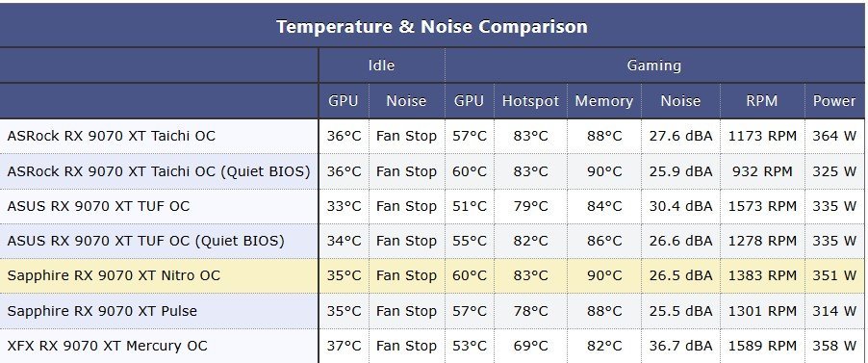868x363 pixels.
Task: Select ASRock Taichi OC (Quiet BIOS) row label
Action: (x=159, y=171)
